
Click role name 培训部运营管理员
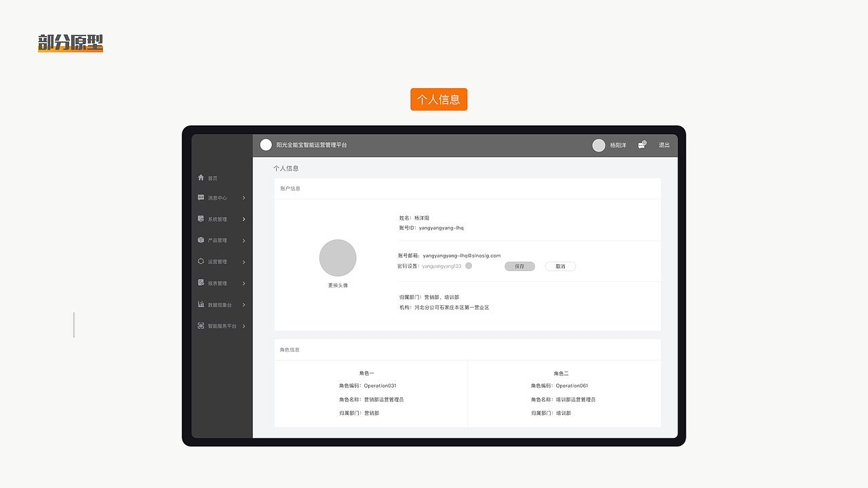(576, 399)
